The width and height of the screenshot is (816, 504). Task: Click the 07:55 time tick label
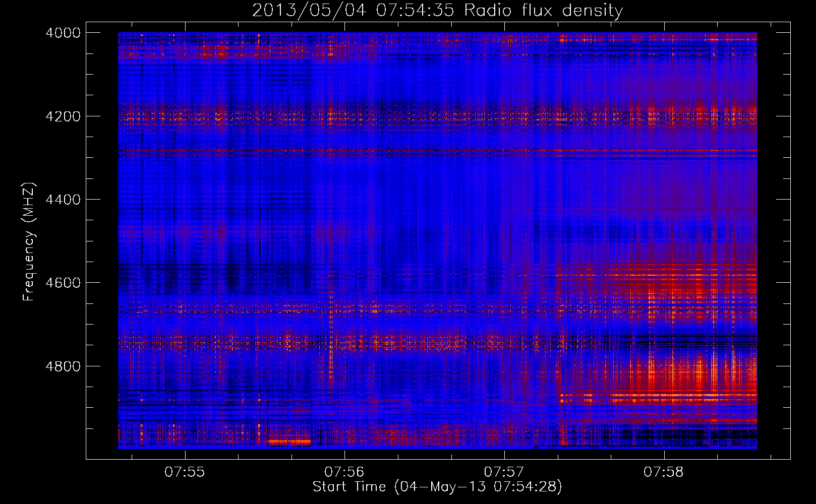click(x=185, y=472)
